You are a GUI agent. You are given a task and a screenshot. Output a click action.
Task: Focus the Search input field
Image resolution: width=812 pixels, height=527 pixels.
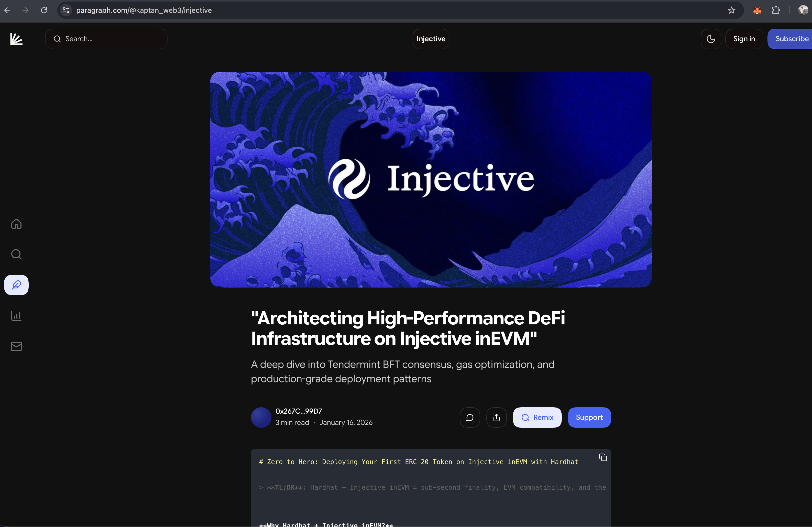point(113,39)
